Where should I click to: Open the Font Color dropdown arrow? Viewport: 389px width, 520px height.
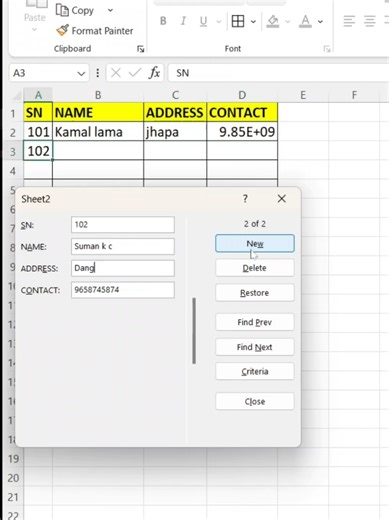[320, 22]
